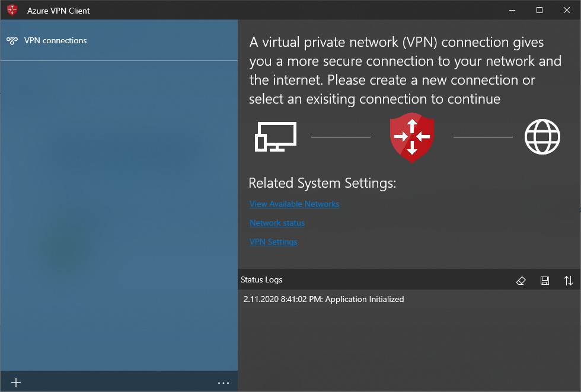Add a new VPN connection with plus icon

[16, 383]
